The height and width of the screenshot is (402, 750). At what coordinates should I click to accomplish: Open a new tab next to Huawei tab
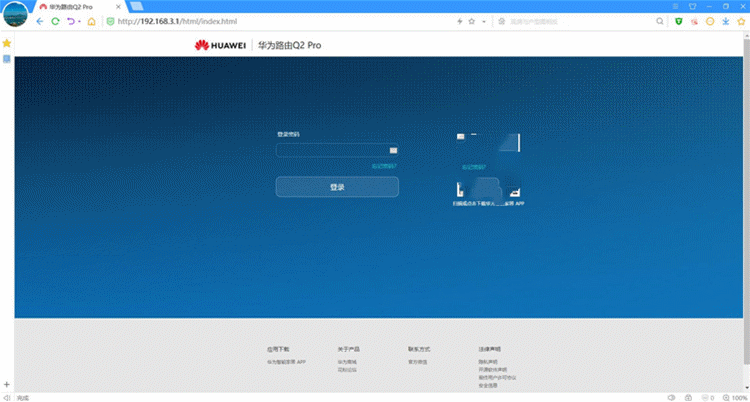[136, 6]
